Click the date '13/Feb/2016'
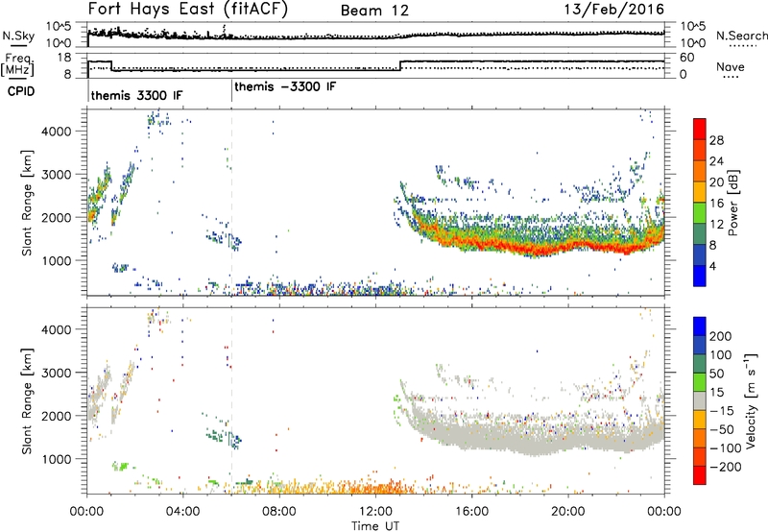 (x=613, y=9)
